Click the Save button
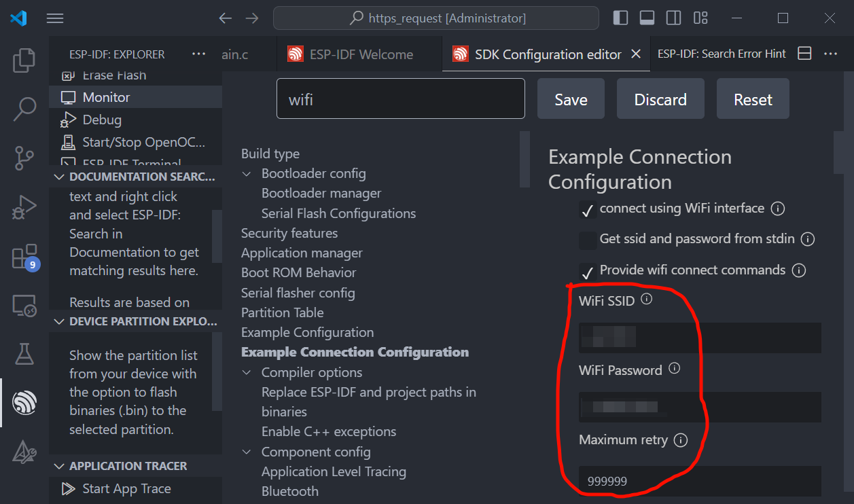854x504 pixels. [571, 99]
